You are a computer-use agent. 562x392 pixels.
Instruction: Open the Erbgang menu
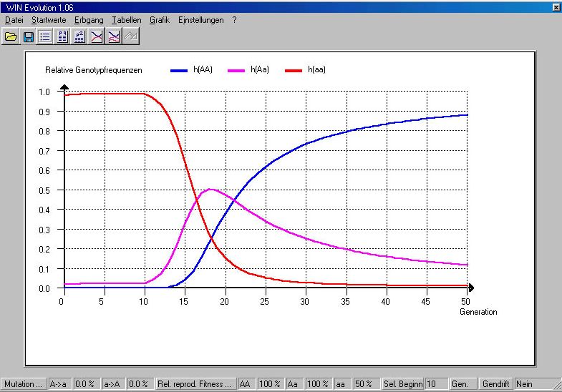click(89, 20)
